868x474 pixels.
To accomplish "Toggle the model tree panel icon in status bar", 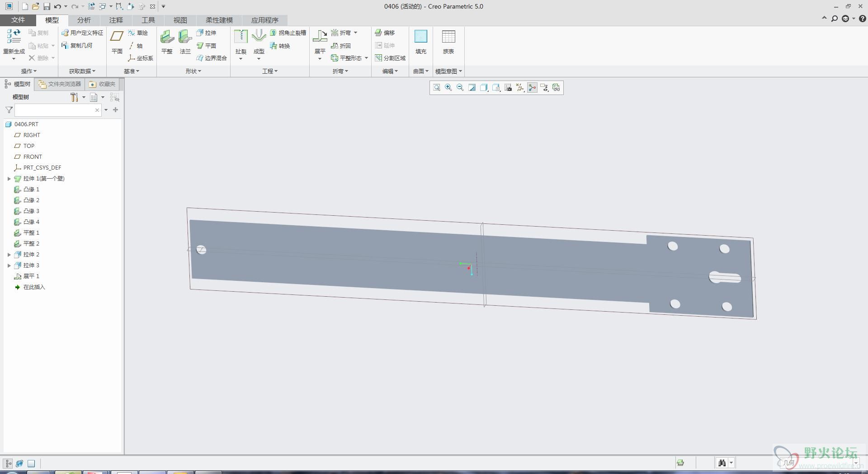I will 8,463.
